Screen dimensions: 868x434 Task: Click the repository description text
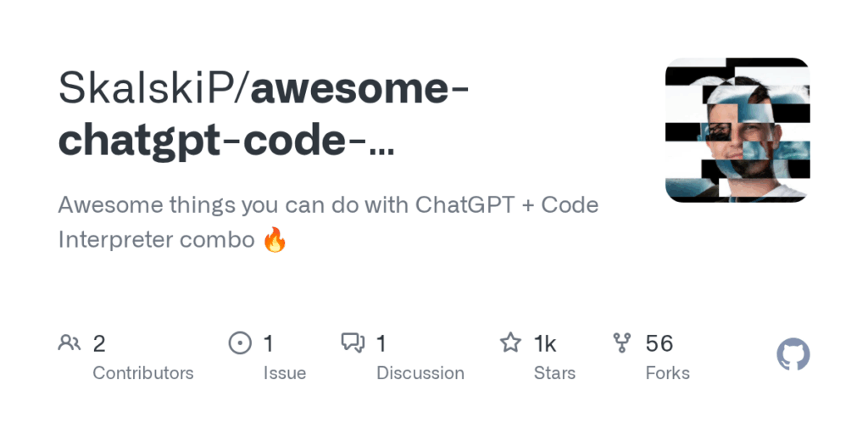328,223
